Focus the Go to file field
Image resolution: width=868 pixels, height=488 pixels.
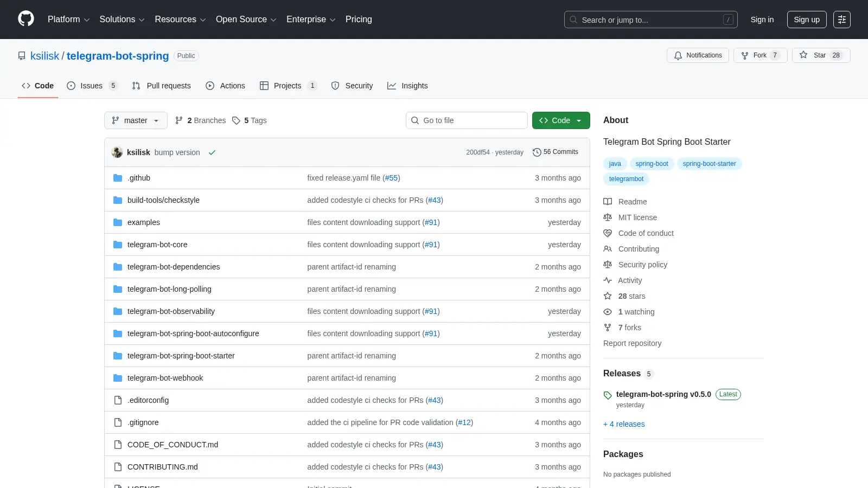click(467, 120)
